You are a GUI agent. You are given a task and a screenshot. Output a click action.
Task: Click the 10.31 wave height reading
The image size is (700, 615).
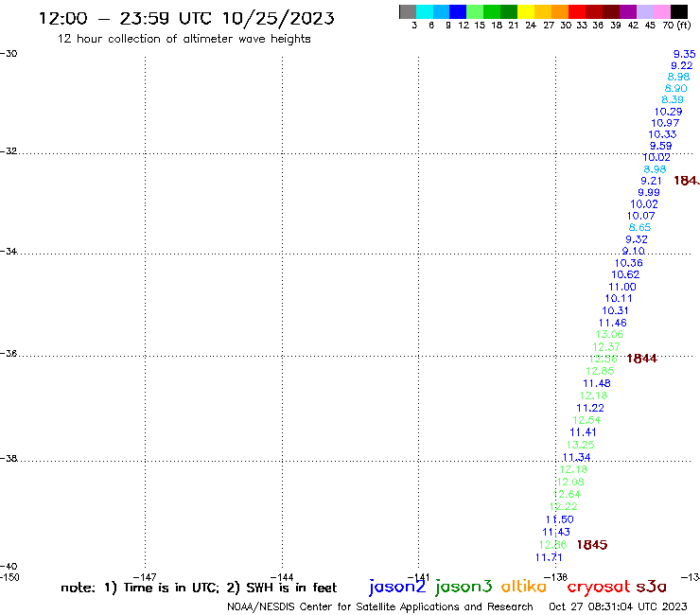click(615, 310)
